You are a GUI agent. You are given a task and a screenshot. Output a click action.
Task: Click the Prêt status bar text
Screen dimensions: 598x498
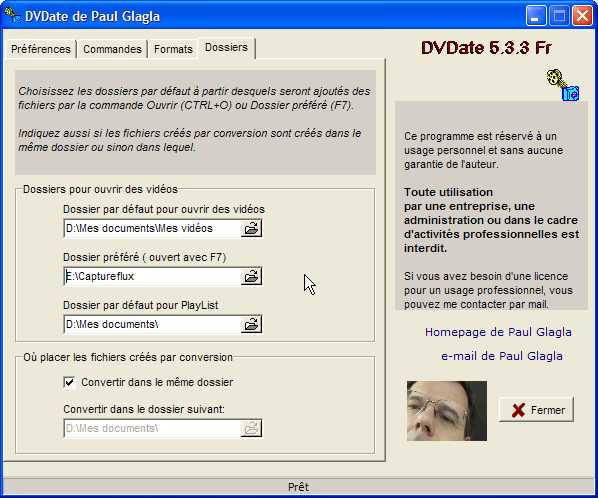299,487
